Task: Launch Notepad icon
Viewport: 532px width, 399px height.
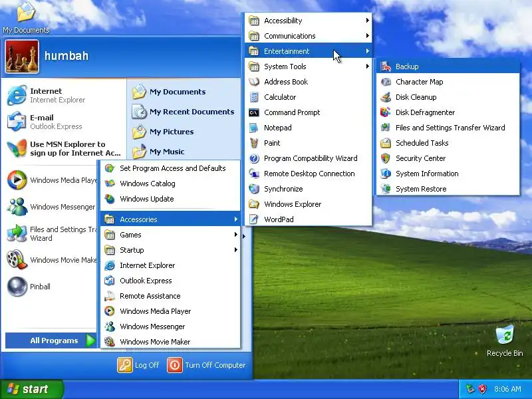Action: (254, 128)
